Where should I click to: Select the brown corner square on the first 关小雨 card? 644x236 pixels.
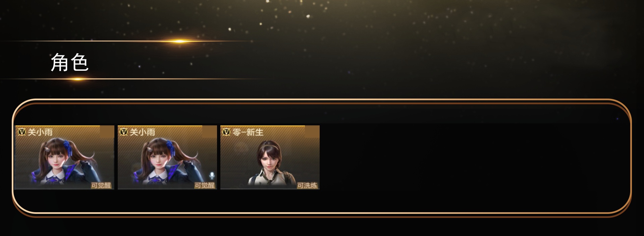pyautogui.click(x=107, y=132)
